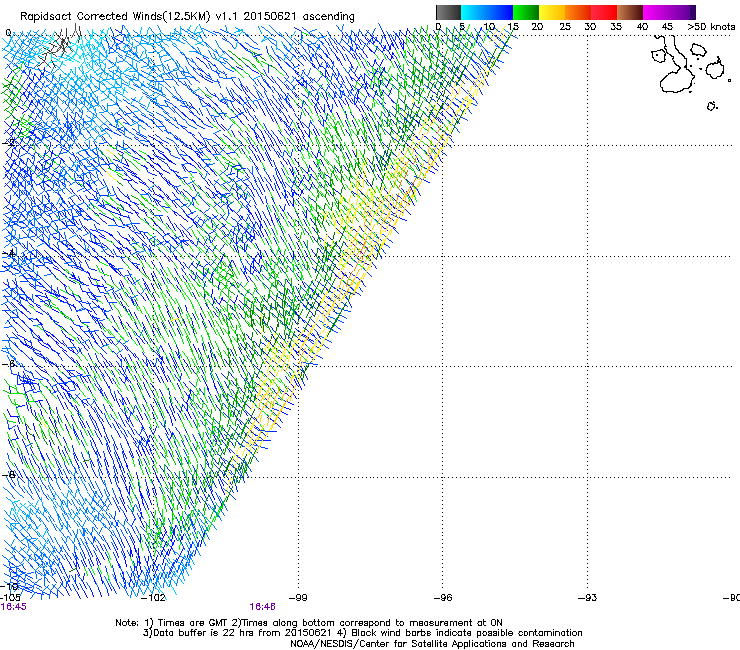This screenshot has width=740, height=650.
Task: Click the NOAA/NESDIS credit line
Action: (432, 644)
